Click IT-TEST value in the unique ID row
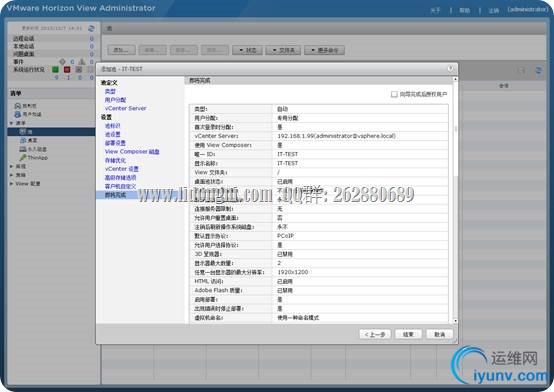 288,154
